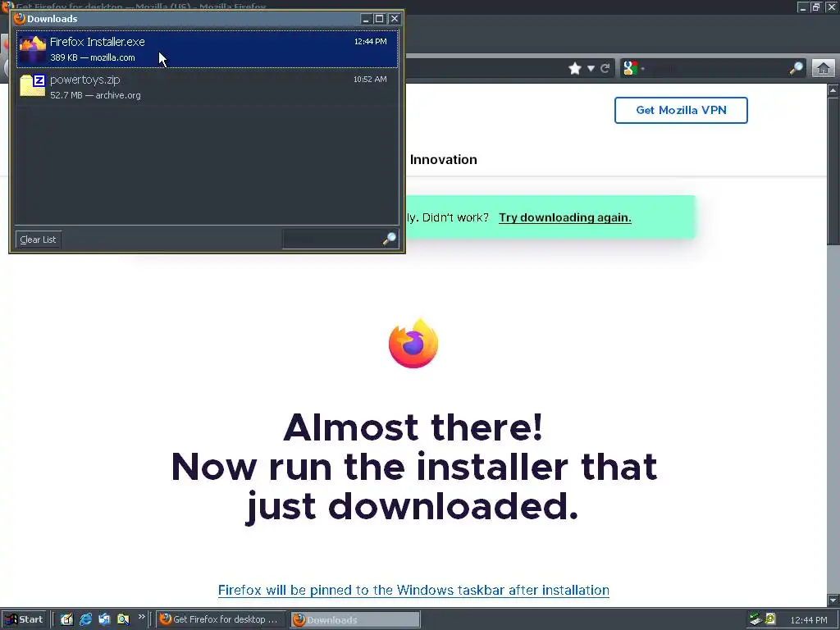Click the Try downloading again link
This screenshot has height=630, width=840.
pos(564,217)
